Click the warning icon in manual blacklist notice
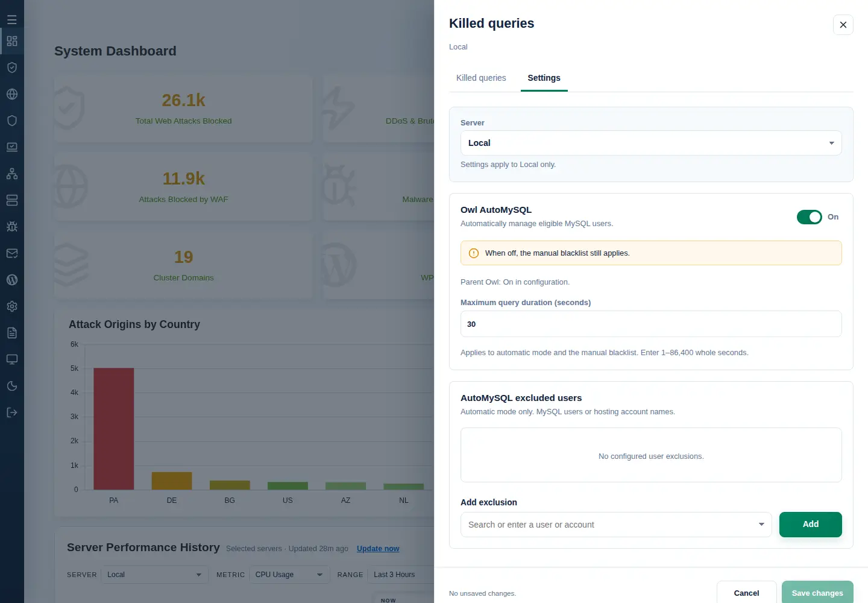868x603 pixels. [474, 253]
